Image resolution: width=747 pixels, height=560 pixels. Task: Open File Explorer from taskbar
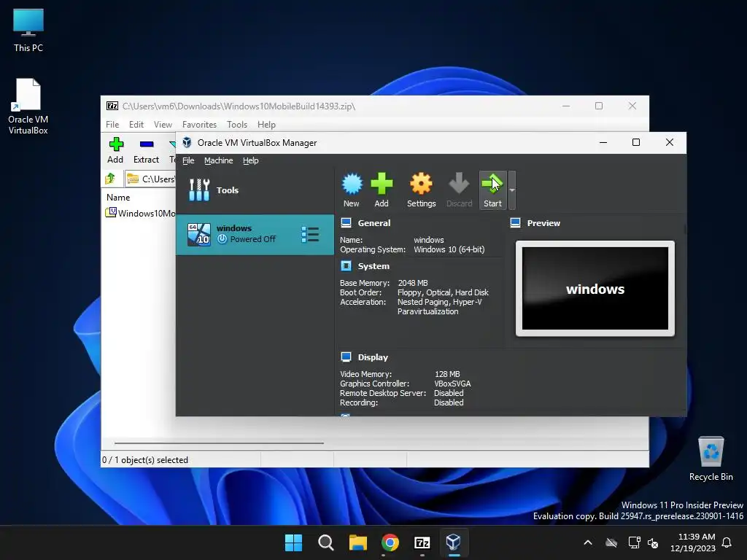[357, 542]
